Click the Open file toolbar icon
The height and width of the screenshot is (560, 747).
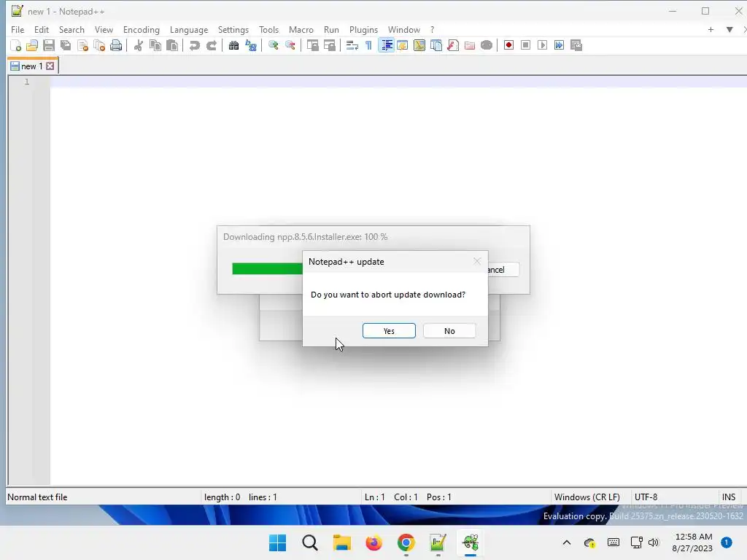[32, 45]
